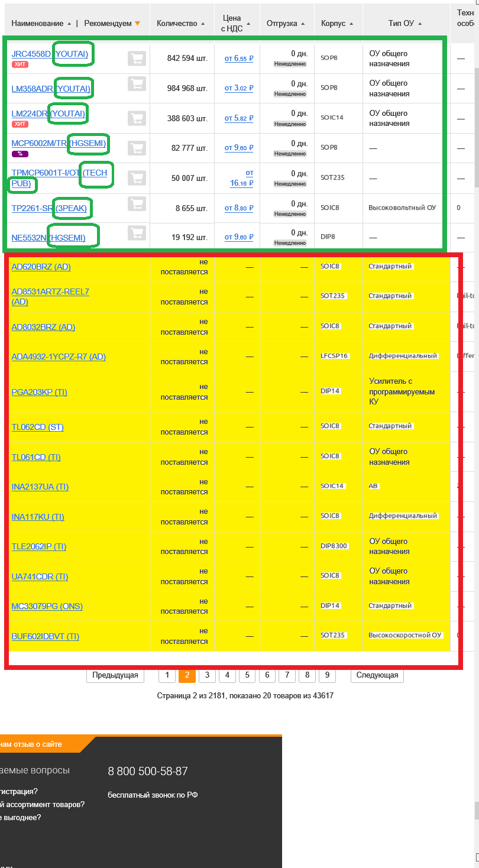Image resolution: width=479 pixels, height=868 pixels.
Task: Go to page 6
Action: click(267, 675)
